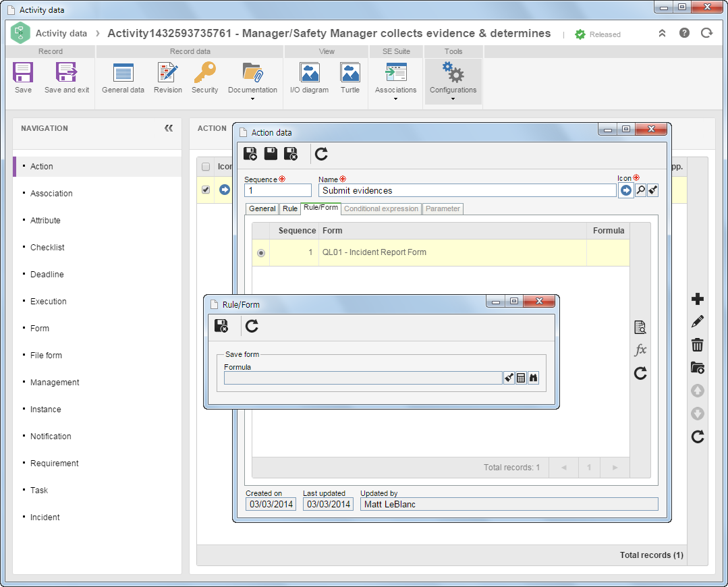Click Save and close icon in Rule/Form window

coord(221,326)
